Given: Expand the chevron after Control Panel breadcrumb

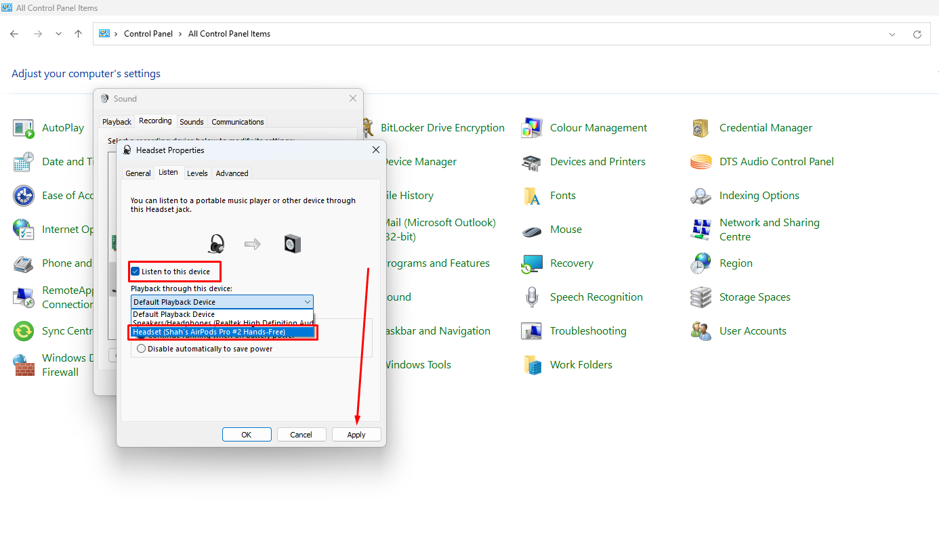Looking at the screenshot, I should point(180,34).
